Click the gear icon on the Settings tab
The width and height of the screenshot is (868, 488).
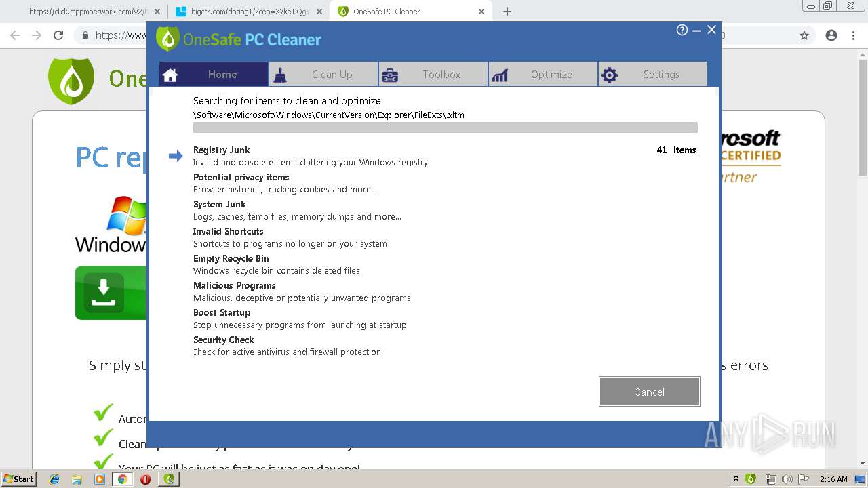click(610, 75)
